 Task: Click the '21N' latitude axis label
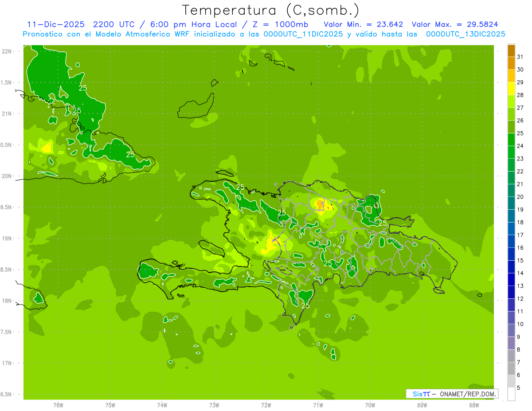coord(7,114)
